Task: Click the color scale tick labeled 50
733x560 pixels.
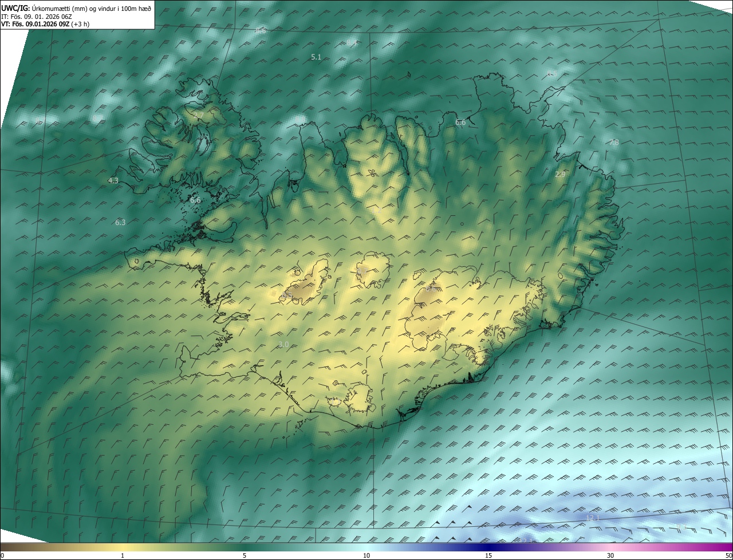Action: tap(728, 555)
